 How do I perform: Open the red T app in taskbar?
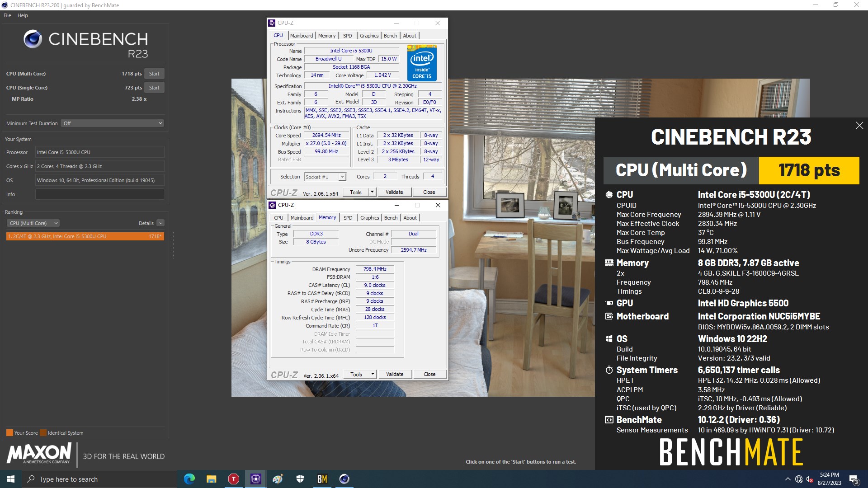pos(234,479)
